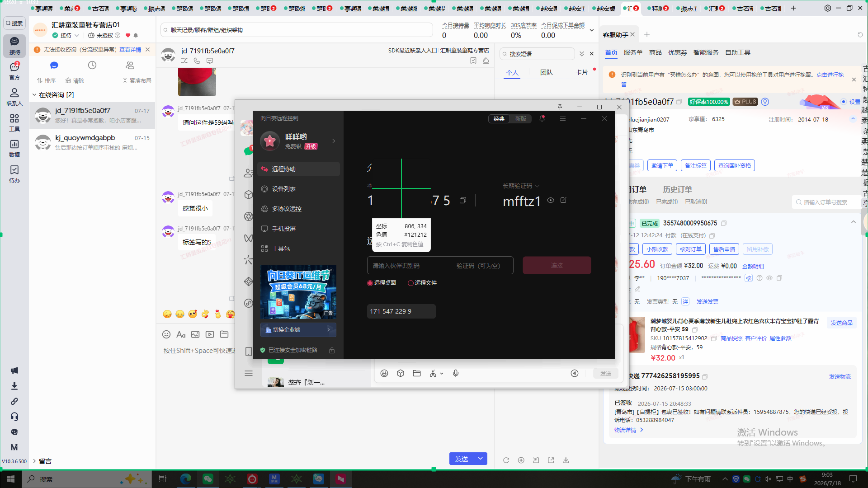Viewport: 868px width, 488px height.
Task: Click the download icon in left sidebar
Action: click(14, 386)
